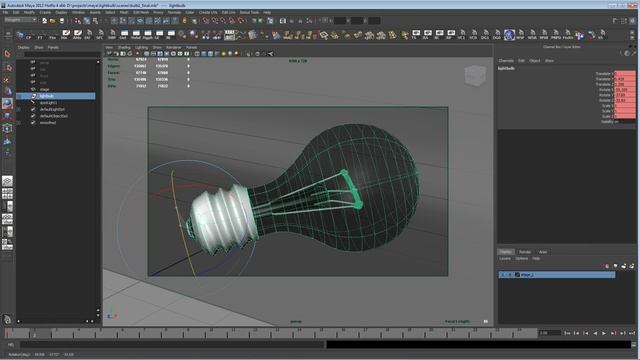Select defaultObjectSet in Outliner
The image size is (640, 360).
coord(54,116)
